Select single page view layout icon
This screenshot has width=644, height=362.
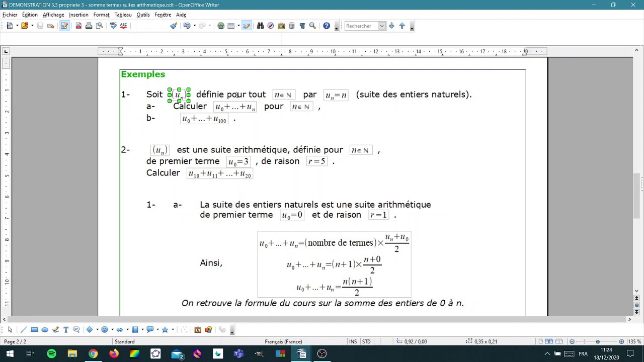tap(541, 341)
